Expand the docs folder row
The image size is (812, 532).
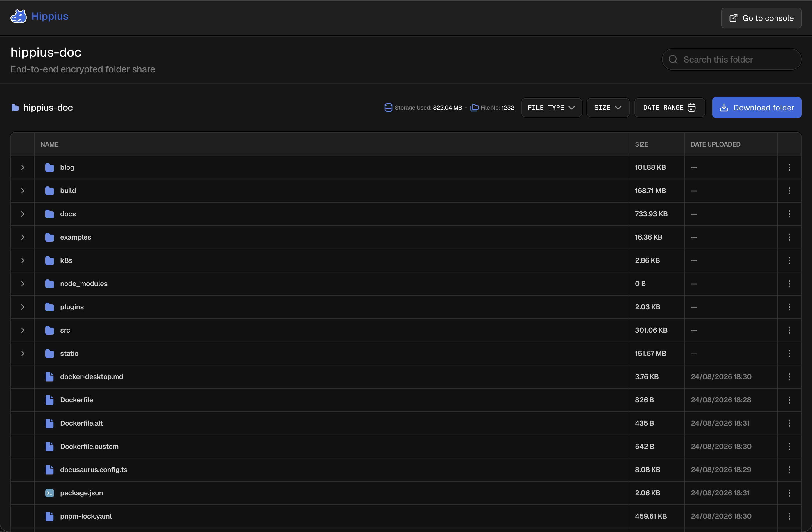tap(22, 214)
